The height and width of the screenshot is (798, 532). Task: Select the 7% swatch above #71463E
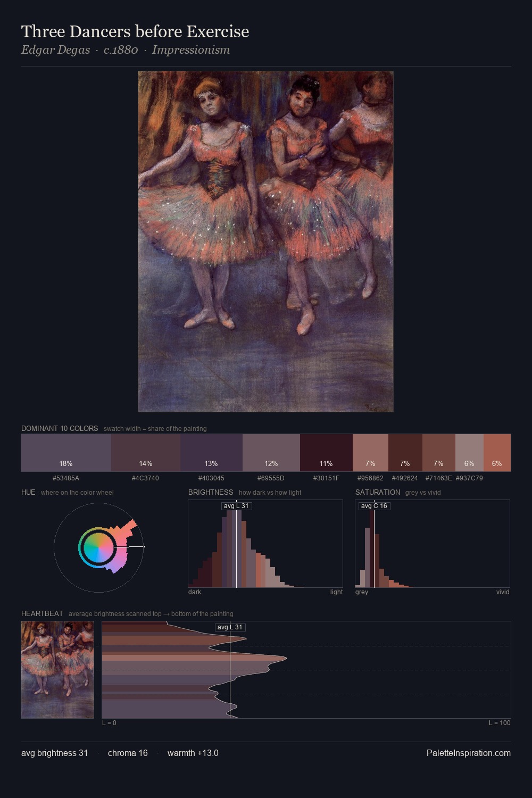tap(439, 453)
